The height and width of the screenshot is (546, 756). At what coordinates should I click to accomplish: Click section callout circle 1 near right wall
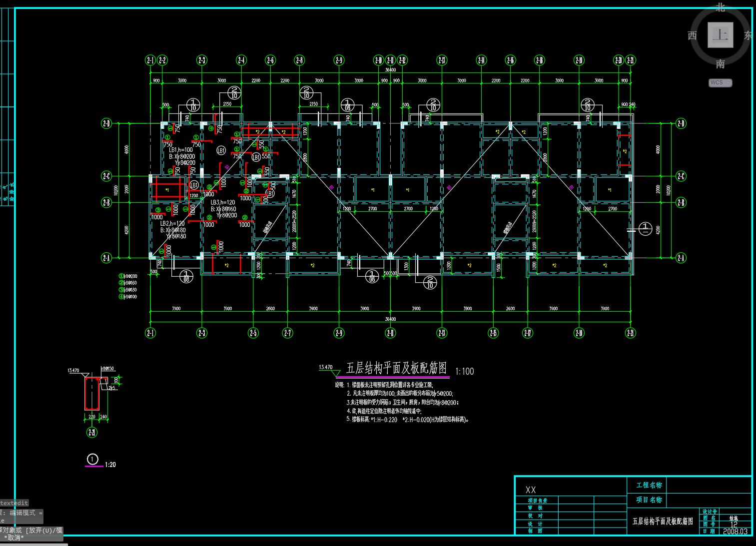pyautogui.click(x=645, y=229)
